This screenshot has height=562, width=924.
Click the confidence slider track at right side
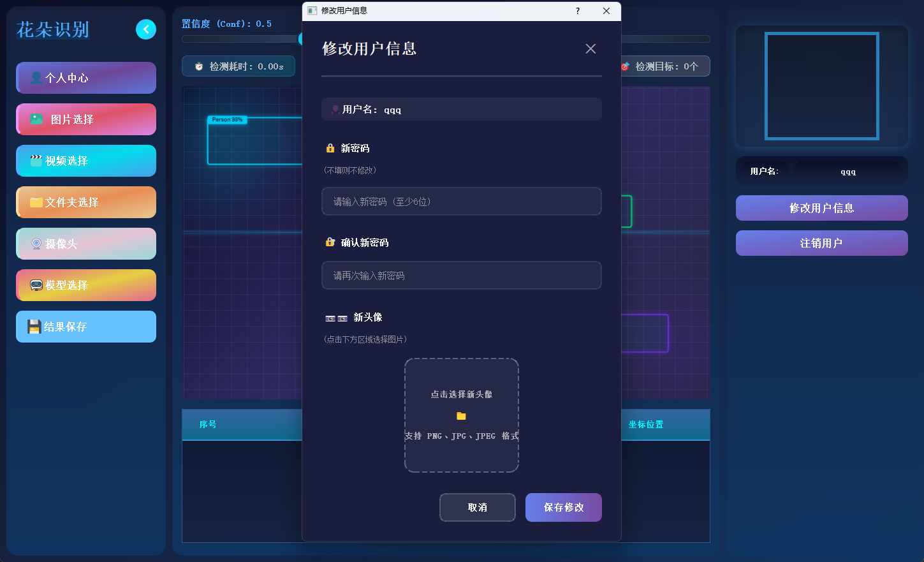(x=665, y=39)
